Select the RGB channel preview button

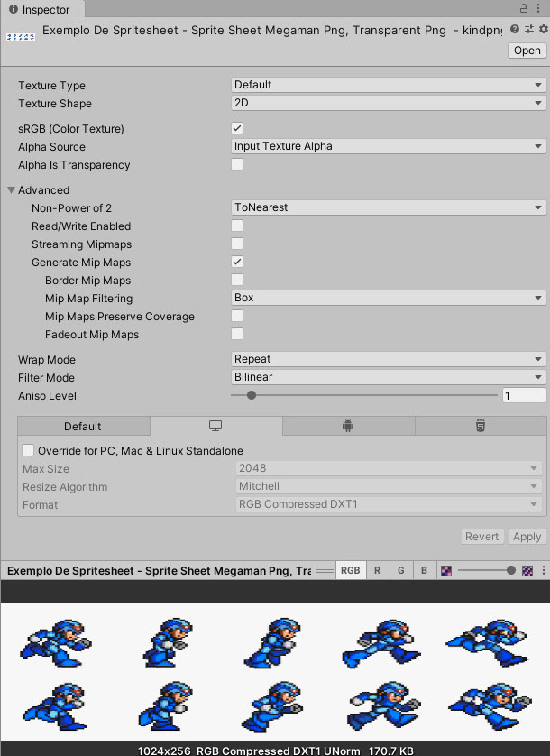(351, 571)
